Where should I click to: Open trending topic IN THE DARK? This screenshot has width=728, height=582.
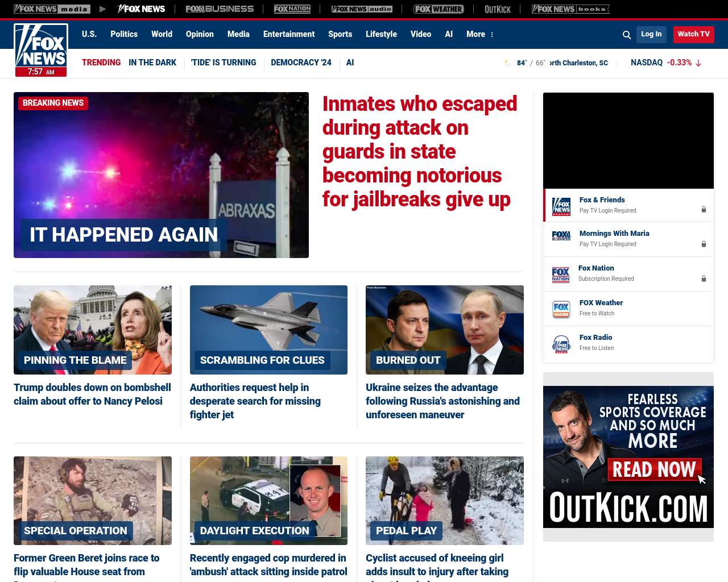click(152, 63)
